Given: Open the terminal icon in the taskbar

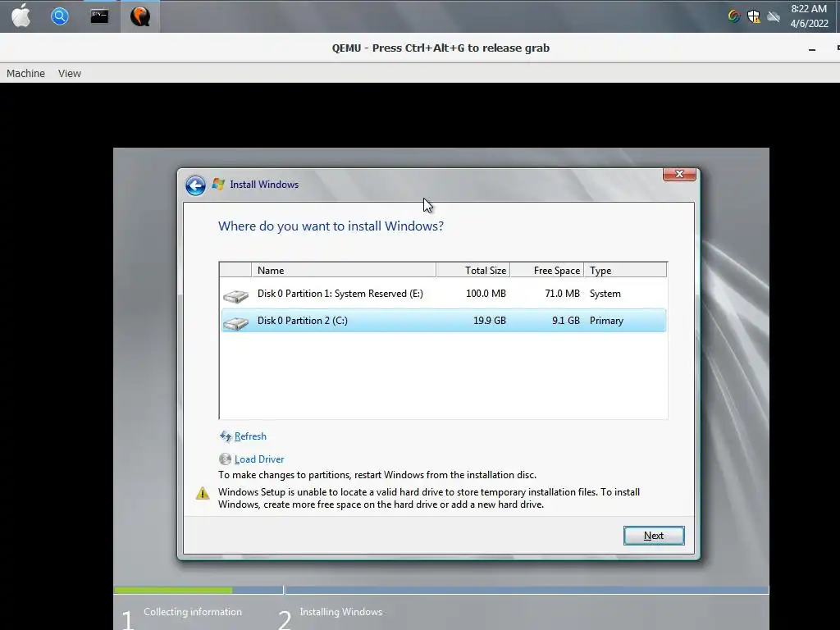Looking at the screenshot, I should (99, 16).
